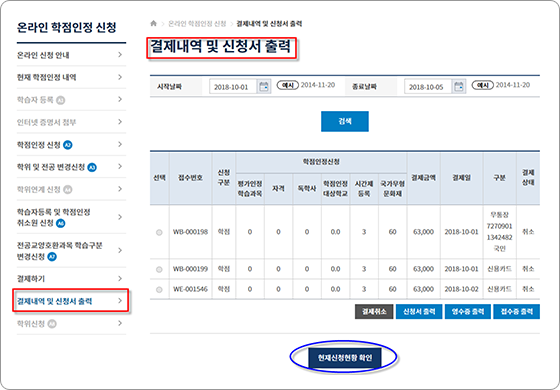The width and height of the screenshot is (560, 390).
Task: Expand 학습자 등록 menu arrow
Action: tap(120, 99)
